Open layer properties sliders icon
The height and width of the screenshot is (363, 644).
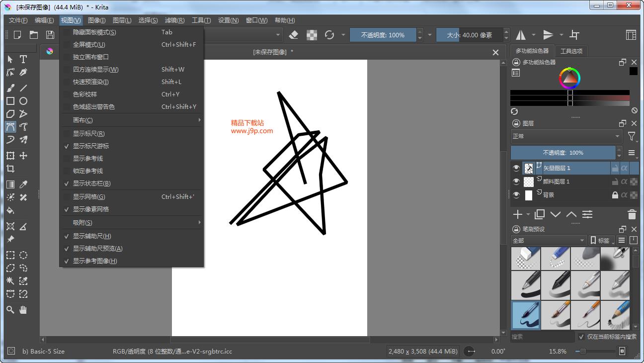coord(587,214)
